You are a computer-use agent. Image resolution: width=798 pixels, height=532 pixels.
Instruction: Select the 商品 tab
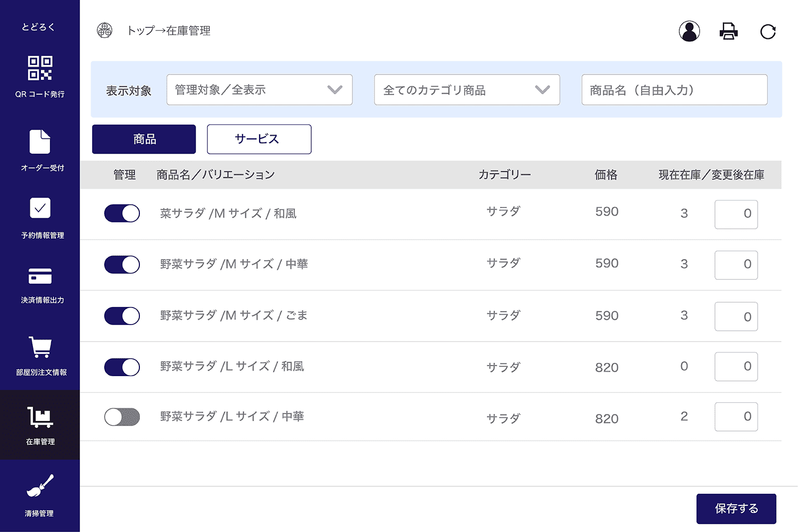144,139
